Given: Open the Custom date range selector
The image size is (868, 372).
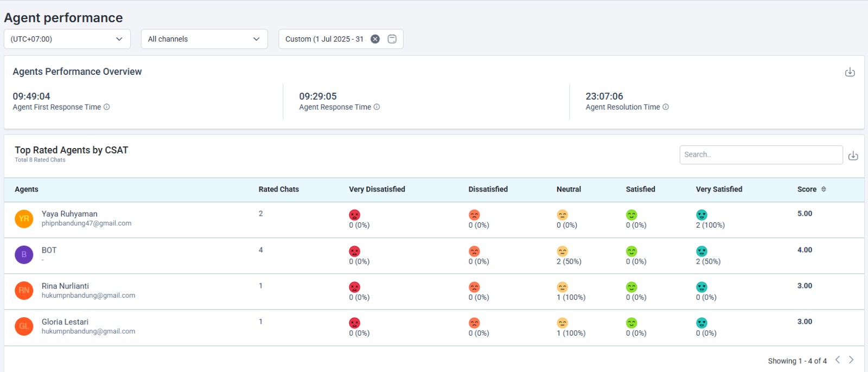Looking at the screenshot, I should tap(324, 39).
